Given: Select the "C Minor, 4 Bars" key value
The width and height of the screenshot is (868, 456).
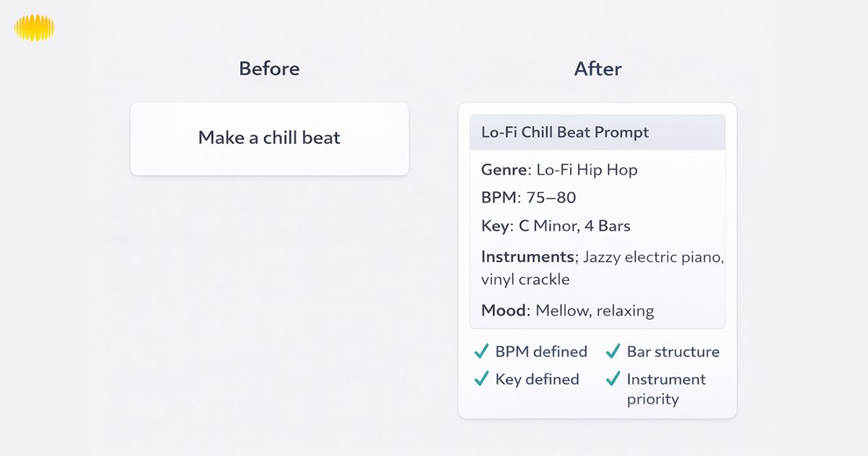Looking at the screenshot, I should 574,226.
